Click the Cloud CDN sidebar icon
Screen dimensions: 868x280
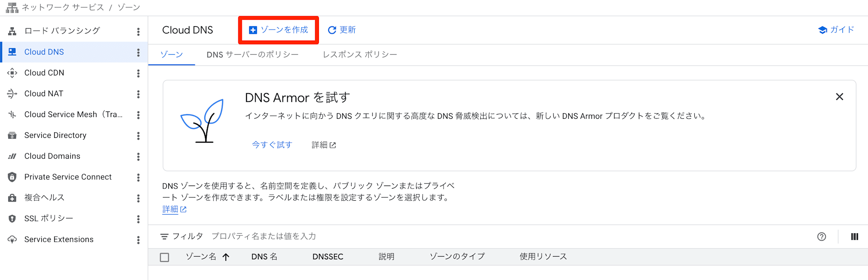click(12, 73)
